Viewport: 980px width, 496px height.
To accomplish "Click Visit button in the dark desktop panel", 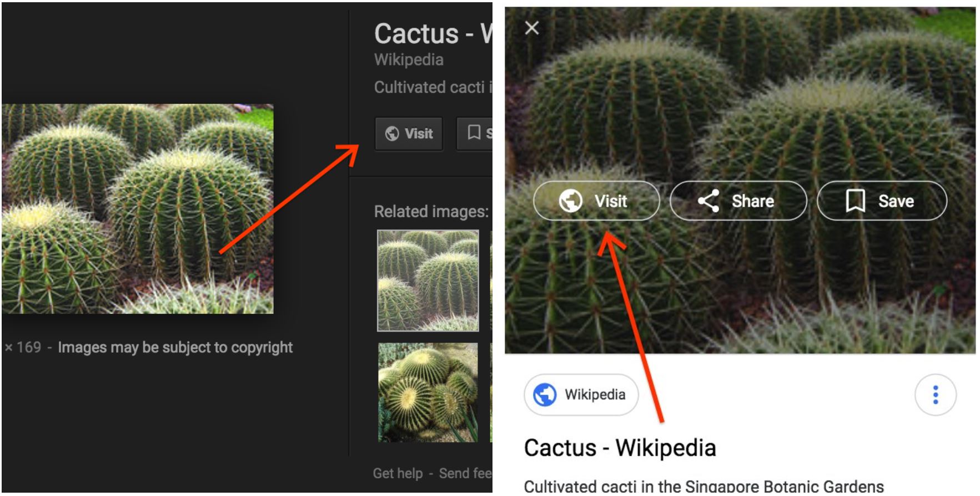I will click(409, 133).
